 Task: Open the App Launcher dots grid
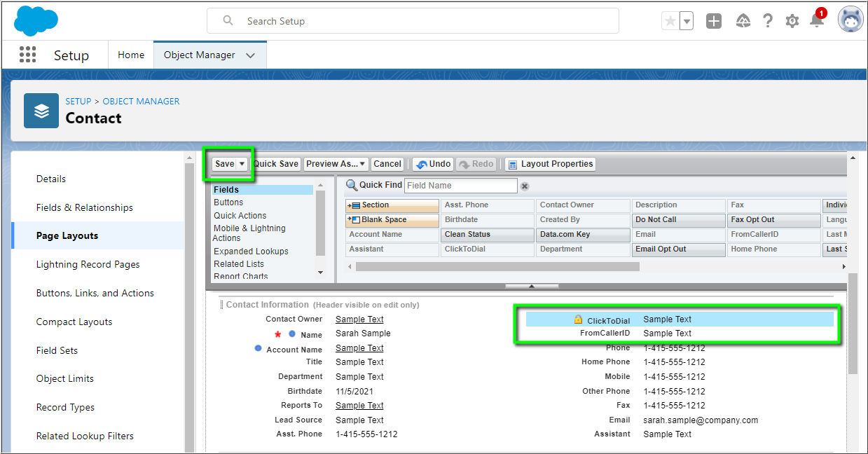27,55
